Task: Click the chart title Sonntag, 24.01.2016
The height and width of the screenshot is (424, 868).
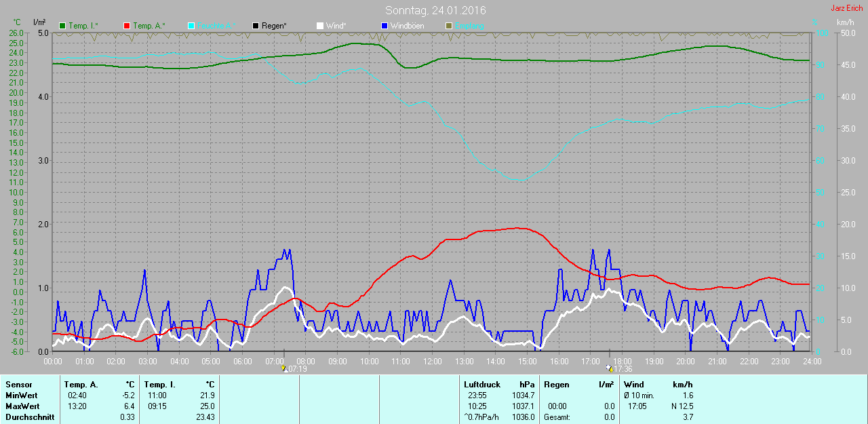Action: pos(435,10)
